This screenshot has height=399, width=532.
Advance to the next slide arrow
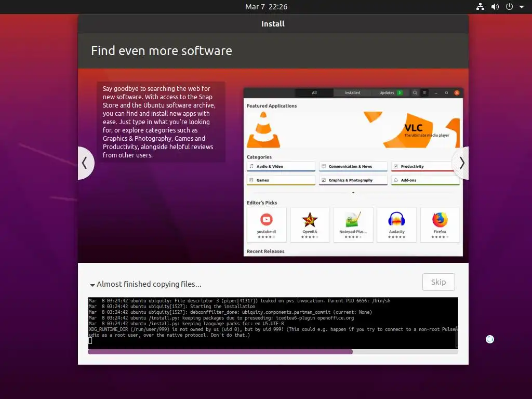point(461,163)
